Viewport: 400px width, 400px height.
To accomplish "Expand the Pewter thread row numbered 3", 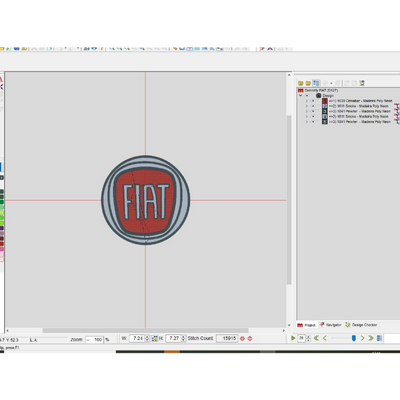I will (307, 111).
